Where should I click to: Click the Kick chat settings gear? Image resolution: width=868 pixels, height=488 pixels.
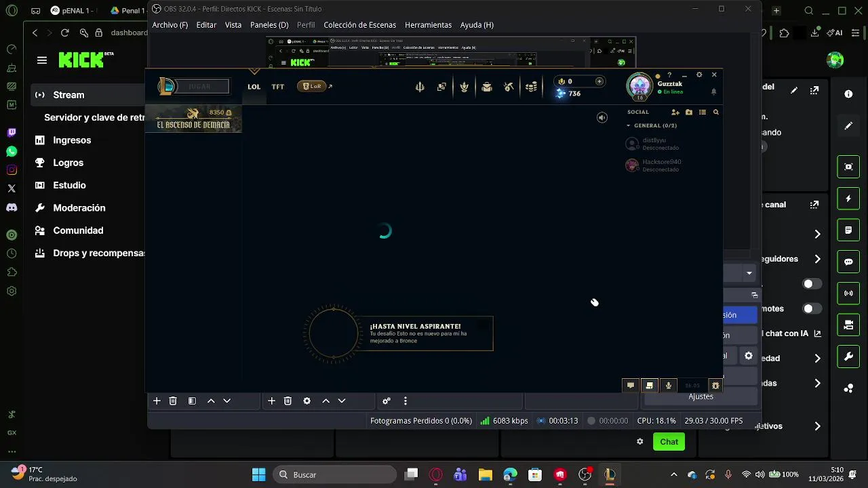(x=639, y=442)
